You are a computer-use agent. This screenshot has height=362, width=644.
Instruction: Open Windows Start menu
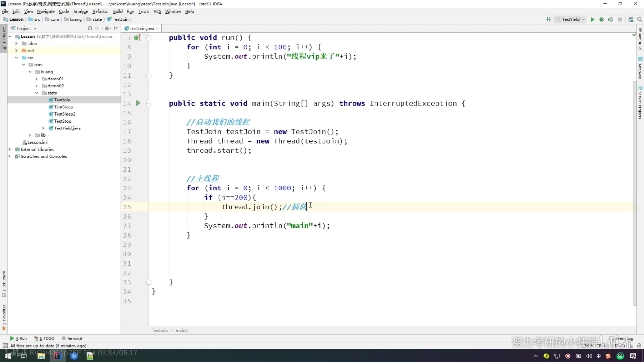pyautogui.click(x=8, y=356)
